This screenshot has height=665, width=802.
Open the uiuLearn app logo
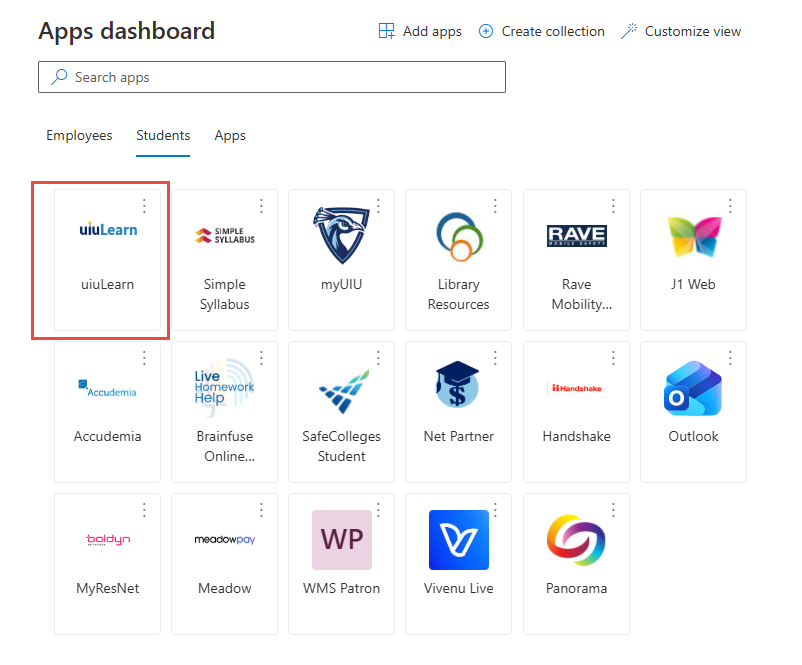[x=108, y=230]
